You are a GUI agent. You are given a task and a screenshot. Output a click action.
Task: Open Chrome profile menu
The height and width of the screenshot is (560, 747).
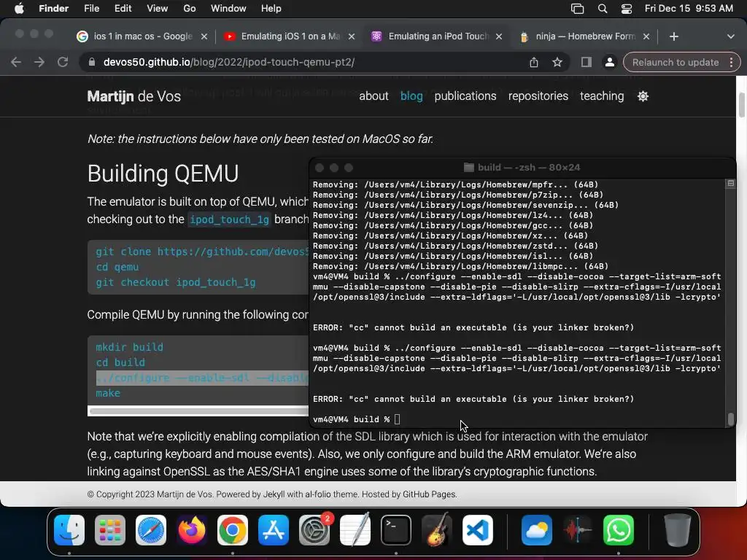click(x=610, y=63)
